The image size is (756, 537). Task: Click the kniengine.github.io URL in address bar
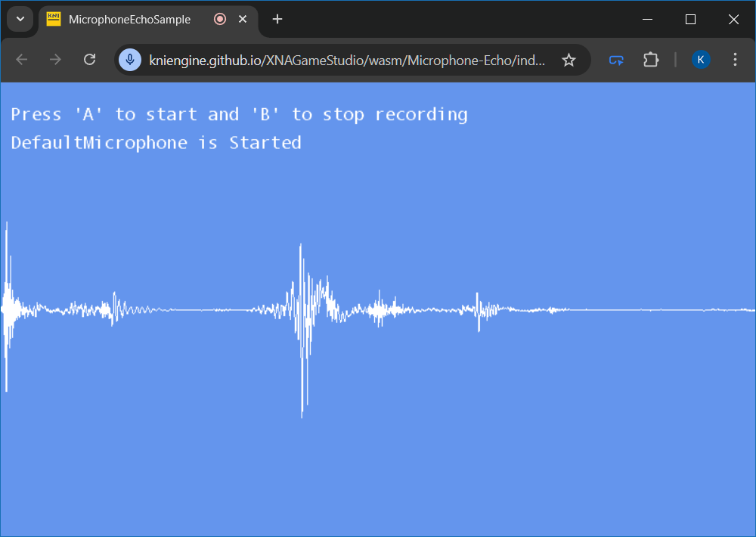347,60
